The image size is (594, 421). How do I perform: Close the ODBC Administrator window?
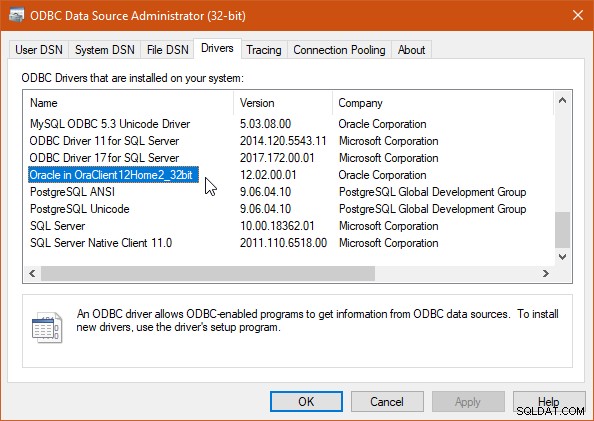point(578,15)
